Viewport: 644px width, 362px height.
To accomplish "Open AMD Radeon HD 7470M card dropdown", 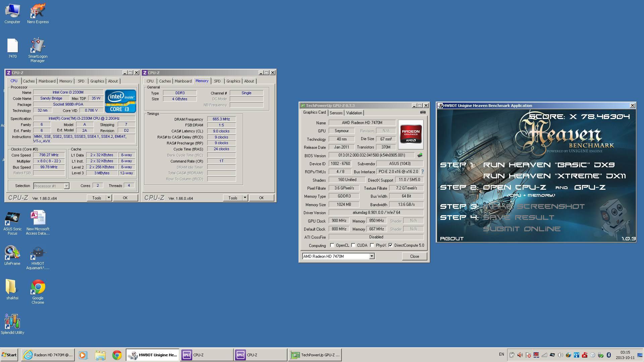I will 372,256.
